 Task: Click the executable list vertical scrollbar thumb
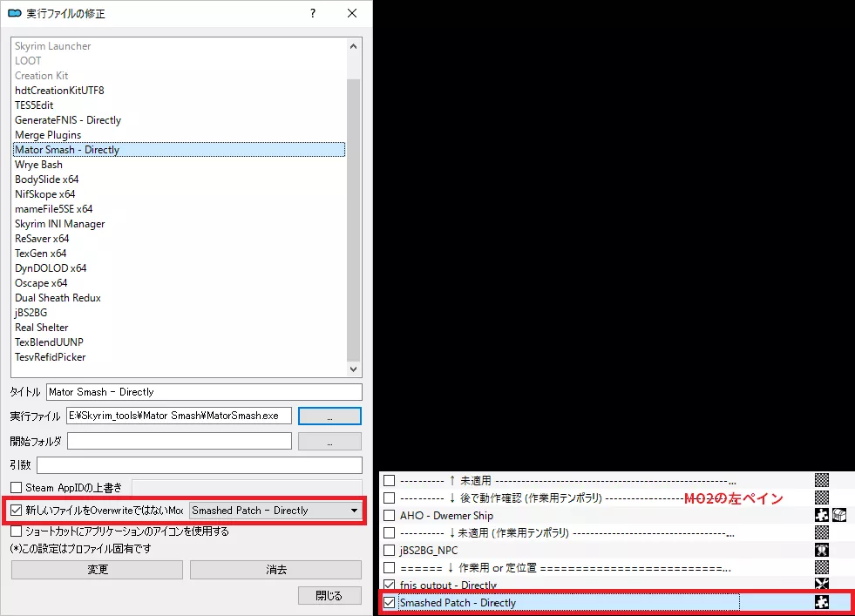(x=353, y=220)
